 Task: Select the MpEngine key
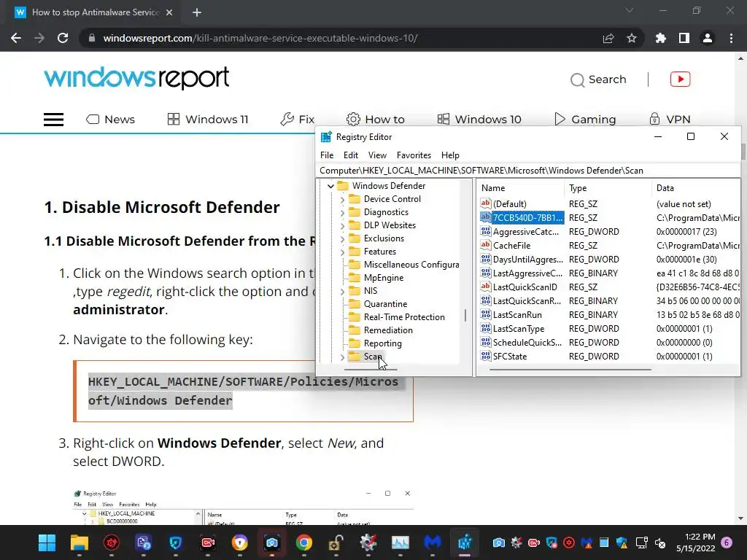click(376, 278)
